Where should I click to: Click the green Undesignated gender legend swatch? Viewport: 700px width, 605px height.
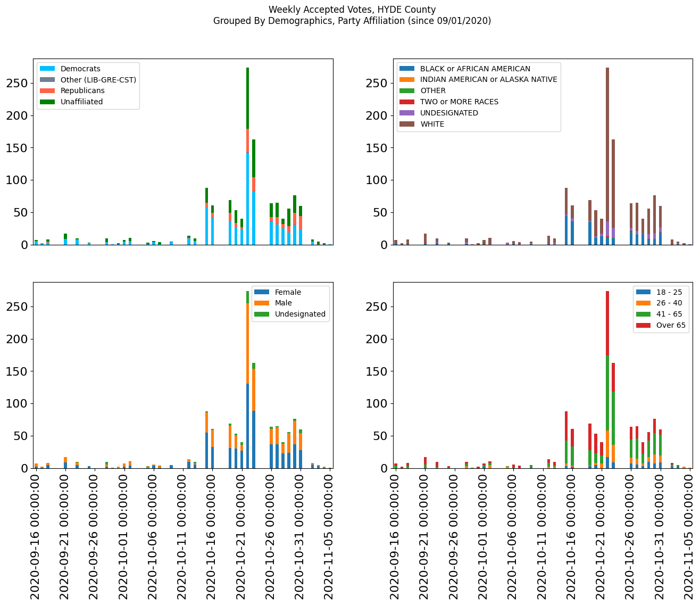coord(262,314)
